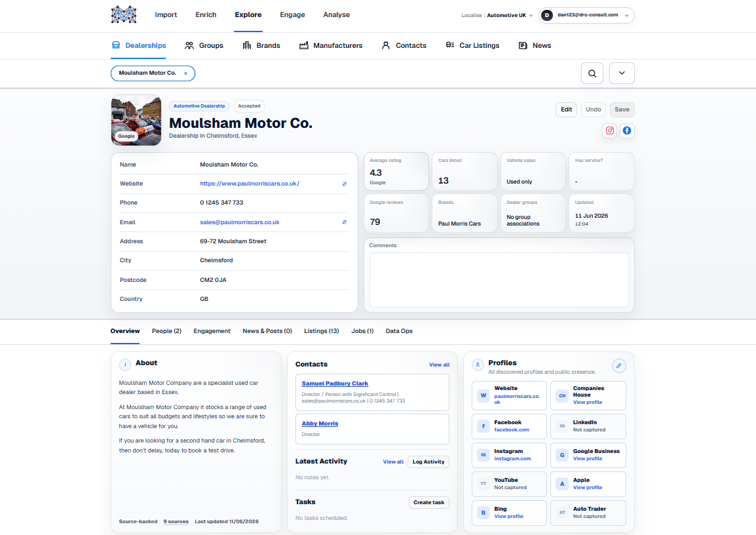This screenshot has height=535, width=756.
Task: Click the About info icon
Action: point(125,365)
